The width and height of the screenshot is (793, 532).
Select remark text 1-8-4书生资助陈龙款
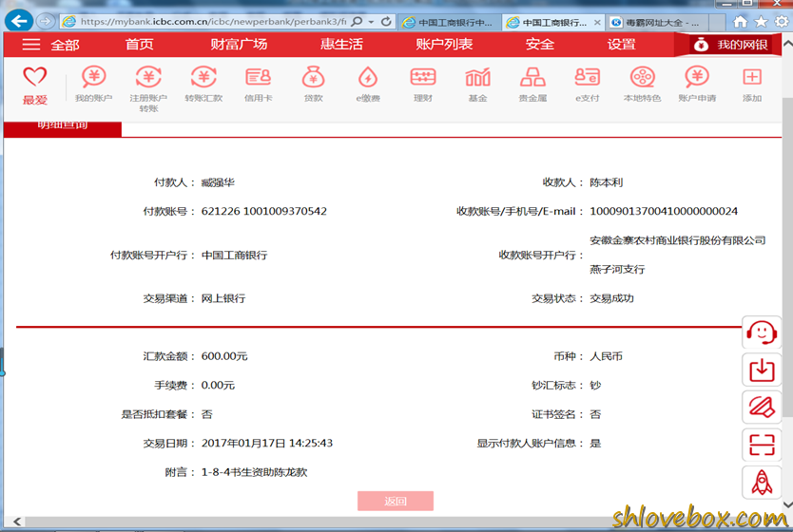coord(255,472)
